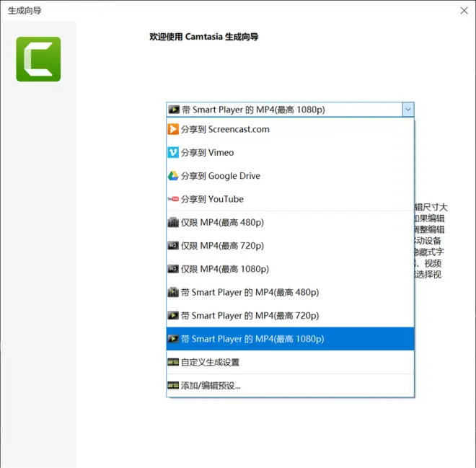Click the Screencast.com orange play icon
The height and width of the screenshot is (468, 476).
coord(173,129)
